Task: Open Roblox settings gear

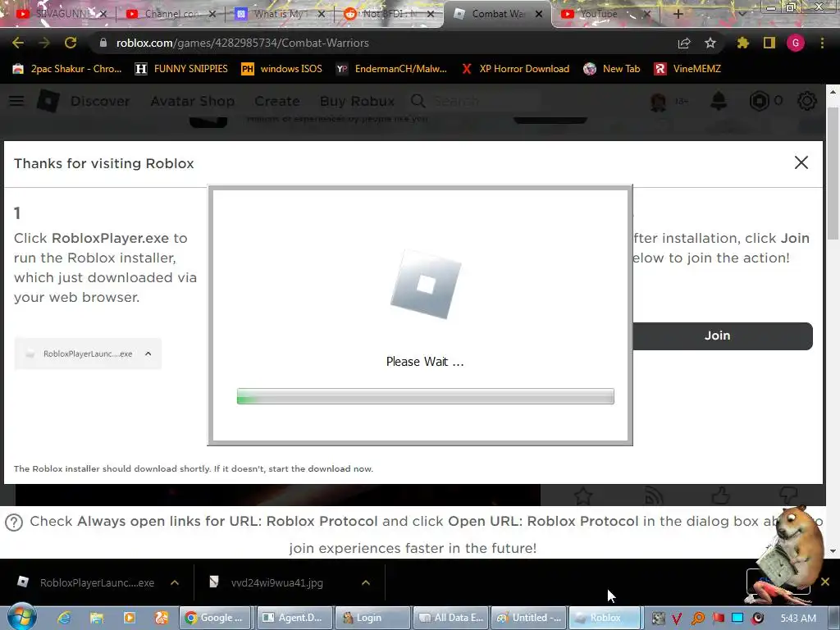Action: [x=807, y=101]
